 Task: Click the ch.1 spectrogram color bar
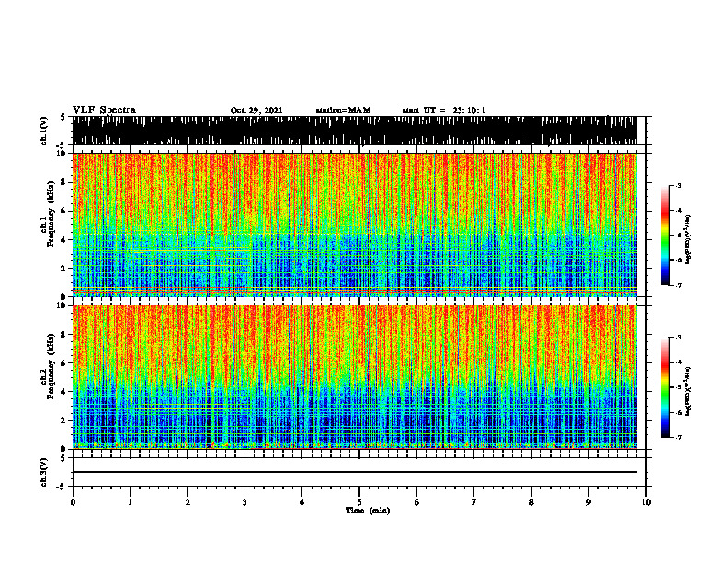pos(665,236)
